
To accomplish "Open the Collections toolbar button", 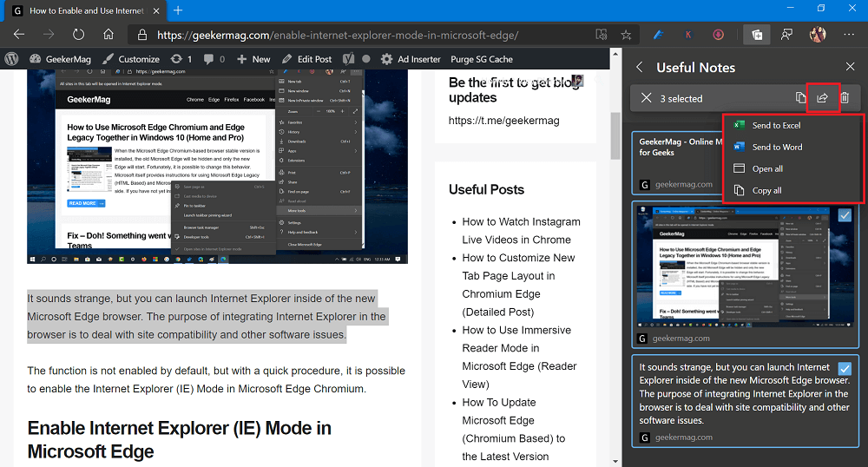I will tap(756, 35).
